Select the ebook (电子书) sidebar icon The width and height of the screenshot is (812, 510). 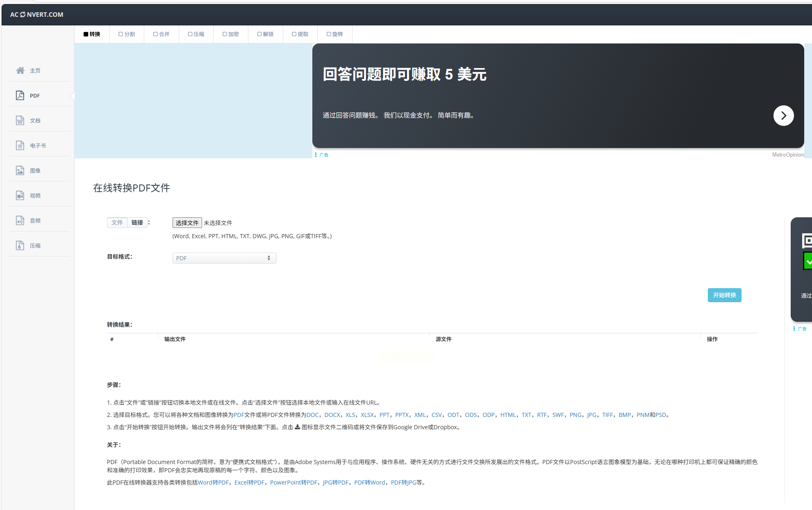(x=20, y=146)
